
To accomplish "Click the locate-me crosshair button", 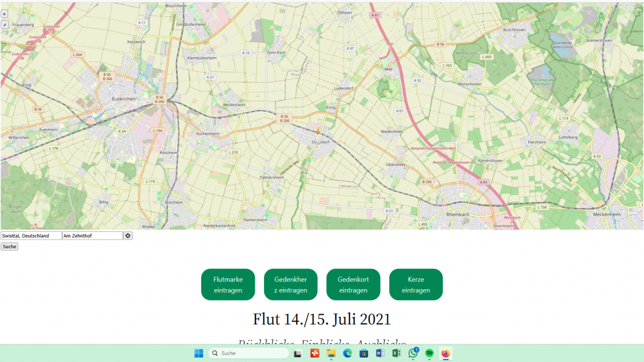I will pyautogui.click(x=128, y=236).
